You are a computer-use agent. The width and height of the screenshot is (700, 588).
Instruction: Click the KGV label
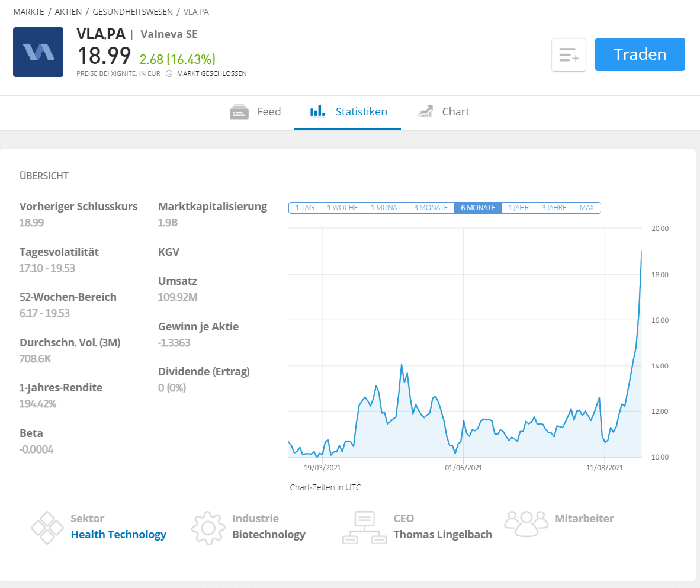(x=169, y=252)
